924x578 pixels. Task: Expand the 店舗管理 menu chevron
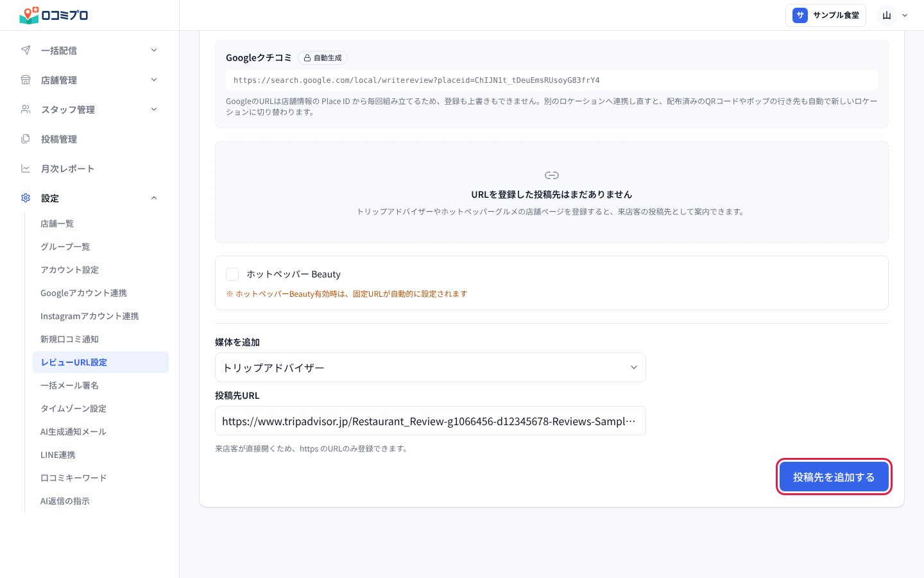click(154, 80)
